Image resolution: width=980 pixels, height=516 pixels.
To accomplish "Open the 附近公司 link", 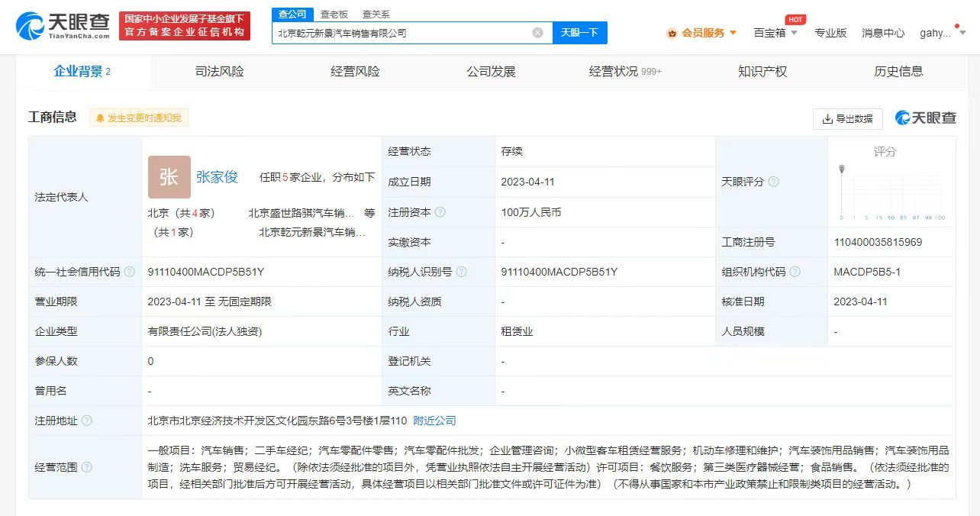I will 437,420.
